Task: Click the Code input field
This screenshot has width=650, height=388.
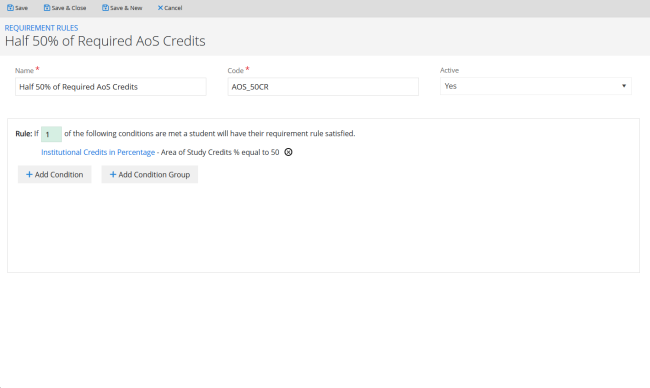Action: (x=323, y=87)
